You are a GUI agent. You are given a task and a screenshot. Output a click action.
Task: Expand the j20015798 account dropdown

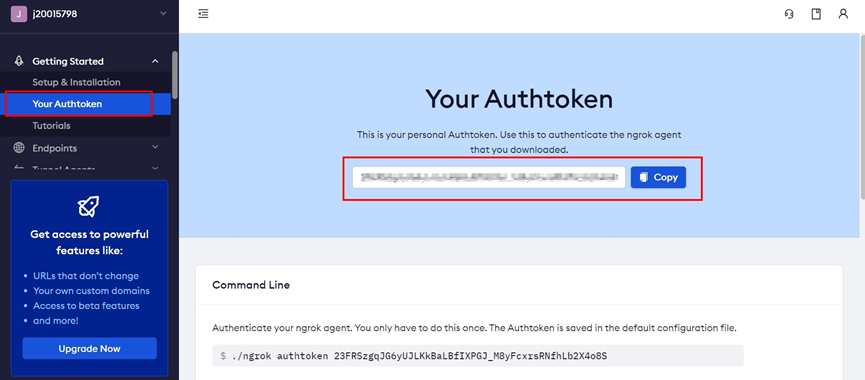[x=163, y=14]
